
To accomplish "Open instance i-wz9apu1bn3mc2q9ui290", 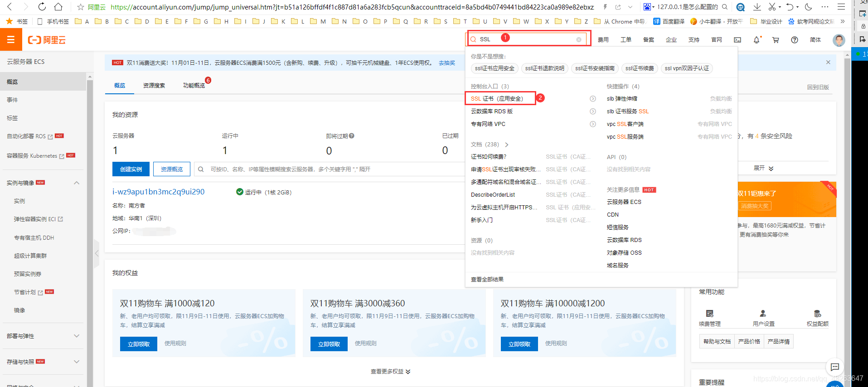I will click(159, 192).
